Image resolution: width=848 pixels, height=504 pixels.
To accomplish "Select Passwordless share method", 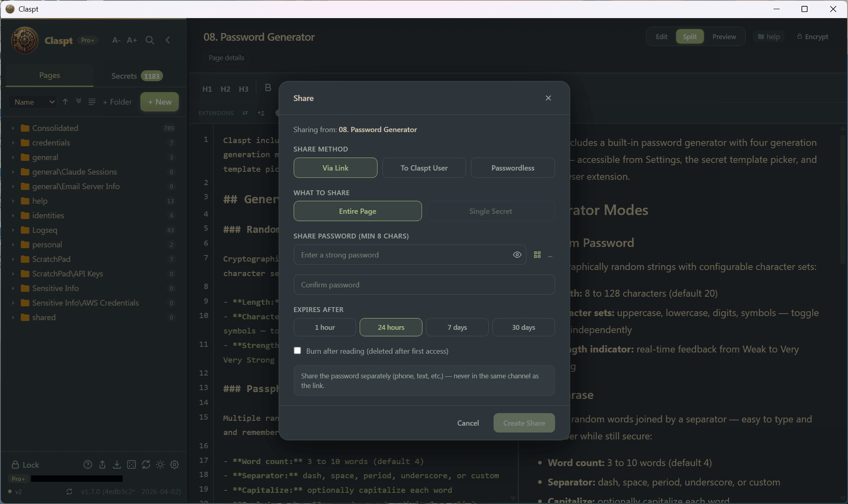I will coord(513,168).
